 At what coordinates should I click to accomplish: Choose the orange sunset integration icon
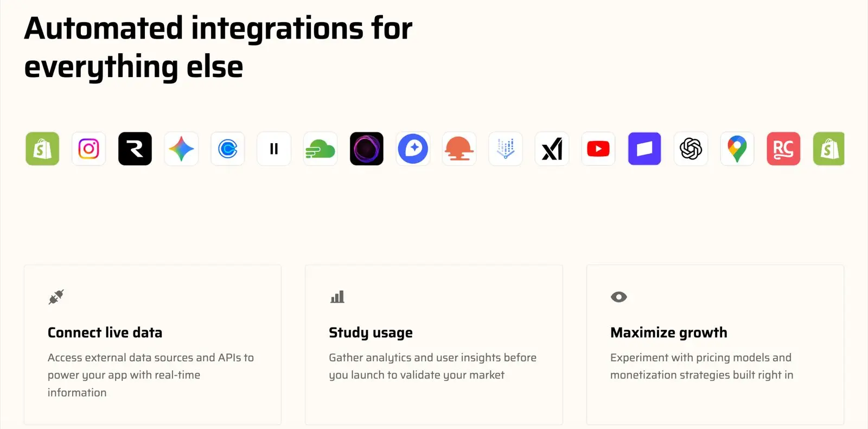click(459, 149)
